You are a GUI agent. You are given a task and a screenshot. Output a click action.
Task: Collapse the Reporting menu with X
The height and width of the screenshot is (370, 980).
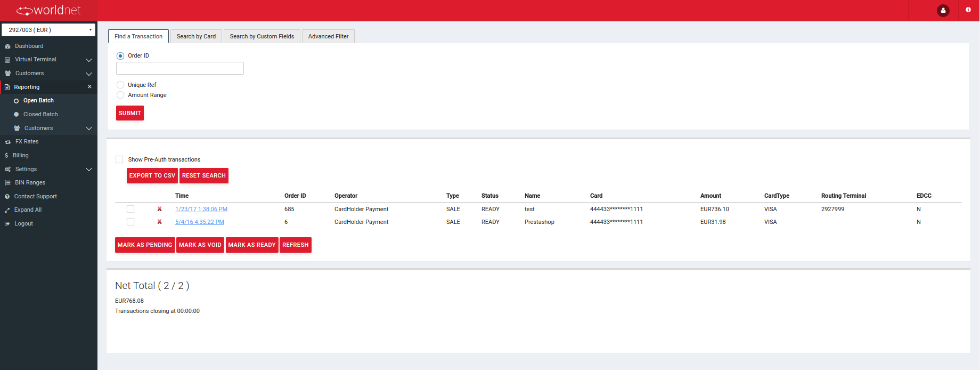[x=89, y=87]
